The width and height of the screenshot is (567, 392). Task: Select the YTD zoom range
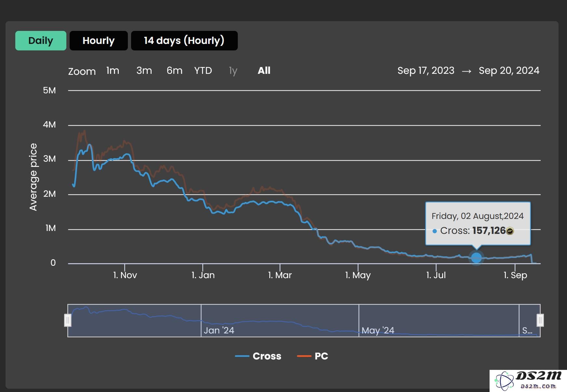click(203, 71)
